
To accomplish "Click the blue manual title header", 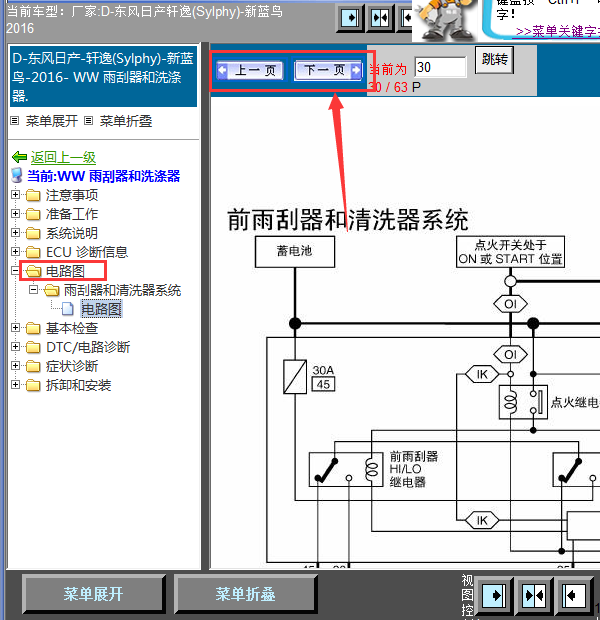I will click(103, 76).
